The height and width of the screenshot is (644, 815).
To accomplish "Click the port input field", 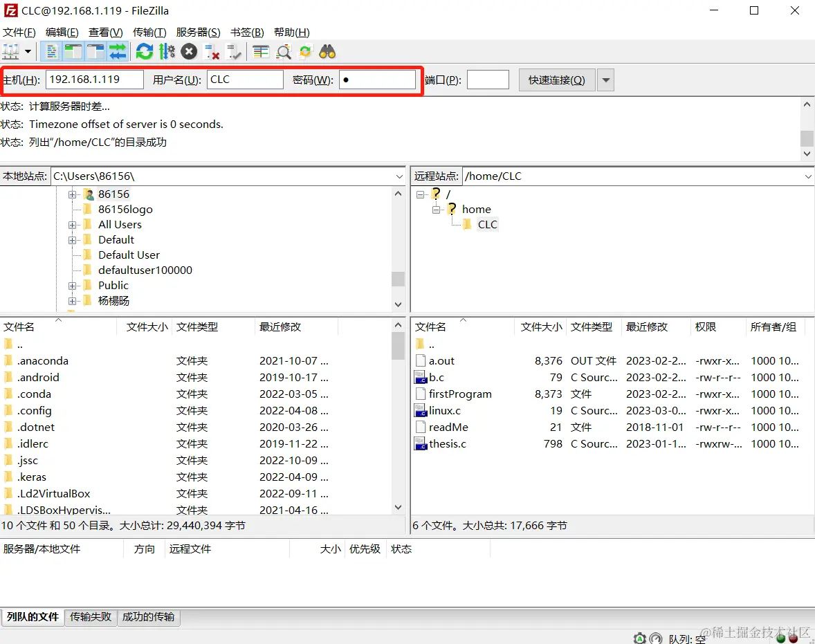I will (488, 80).
